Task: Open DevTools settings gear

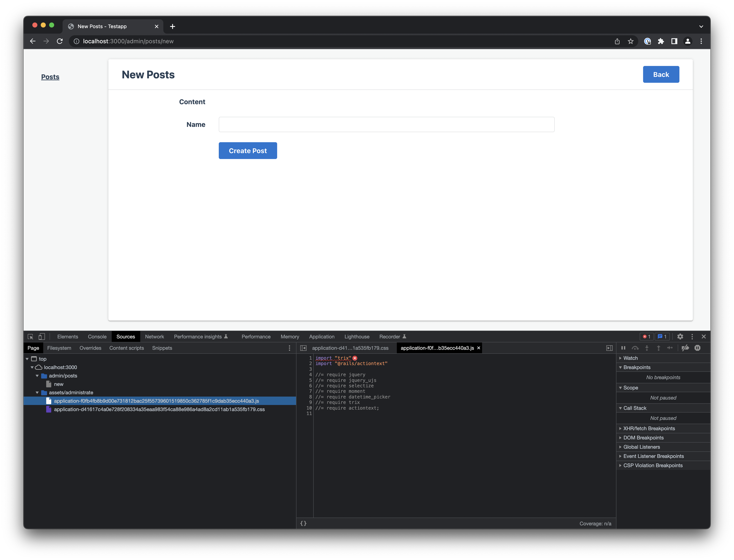Action: click(680, 337)
